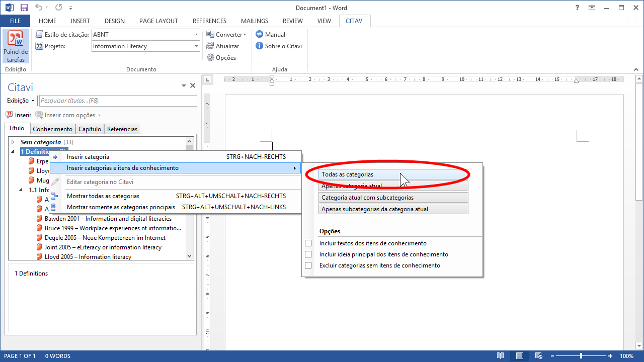Click book icon beside Joint 2005

[39, 247]
